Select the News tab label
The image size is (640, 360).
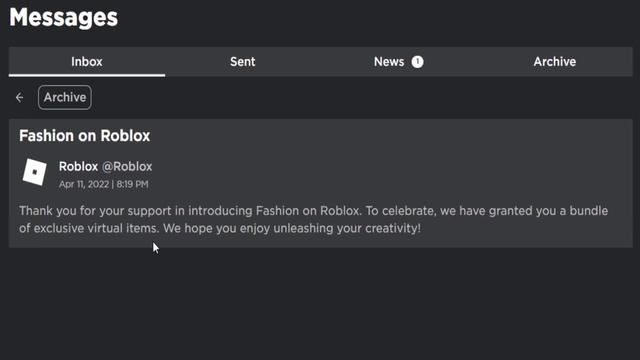[x=389, y=62]
